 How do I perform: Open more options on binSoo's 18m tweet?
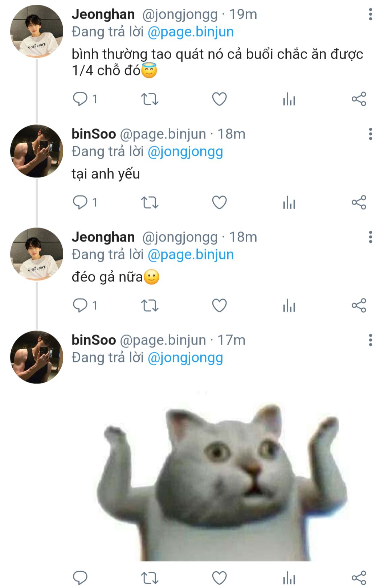pyautogui.click(x=370, y=134)
